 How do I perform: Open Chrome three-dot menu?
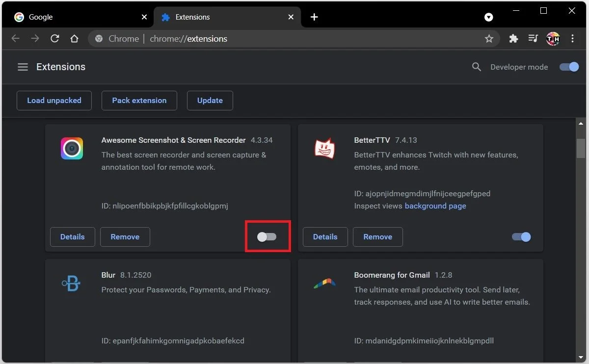[x=573, y=39]
